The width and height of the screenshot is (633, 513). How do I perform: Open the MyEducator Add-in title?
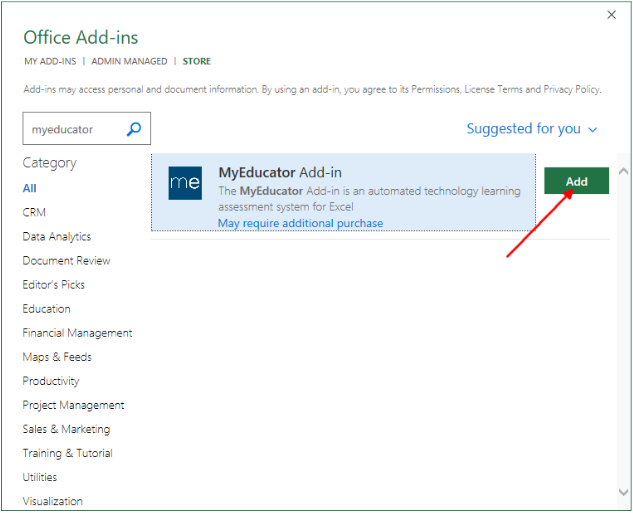(x=280, y=173)
